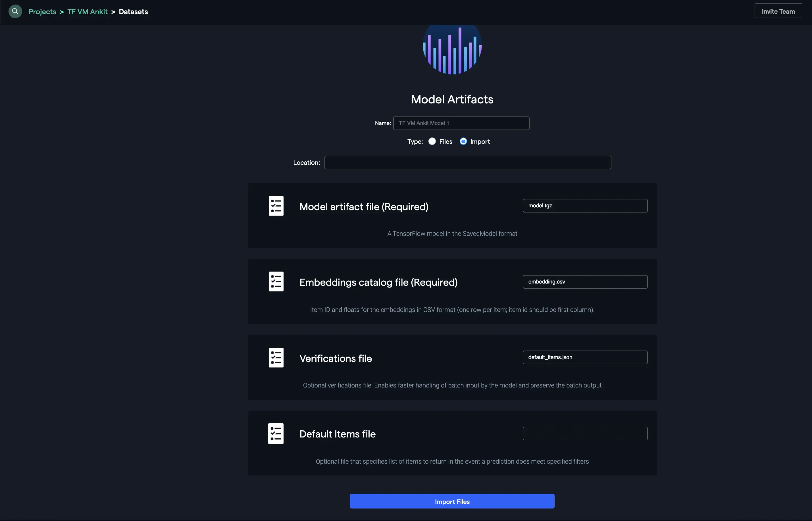Click the embeddings catalog file icon
The height and width of the screenshot is (521, 812).
click(275, 281)
